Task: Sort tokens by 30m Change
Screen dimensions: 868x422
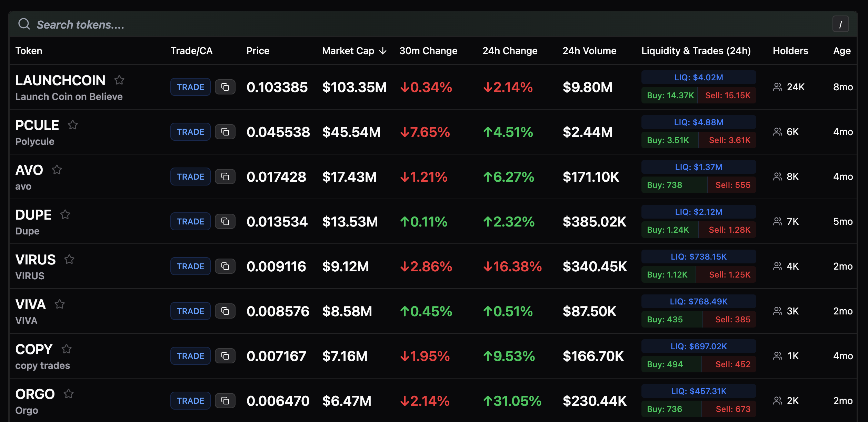Action: point(428,51)
